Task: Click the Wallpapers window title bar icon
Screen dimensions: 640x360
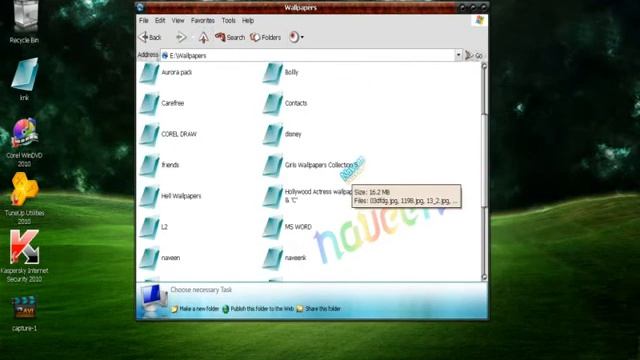Action: [140, 7]
